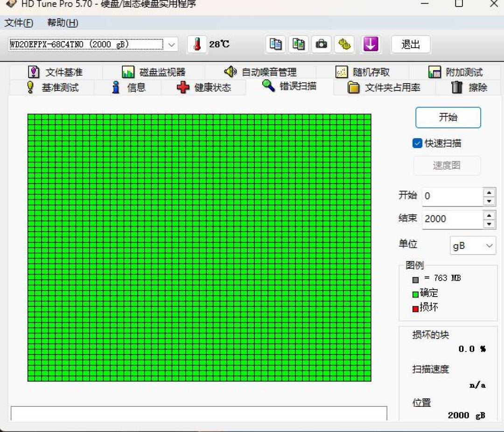This screenshot has height=432, width=504.
Task: Click the copy screenshot to clipboard icon
Action: (299, 44)
